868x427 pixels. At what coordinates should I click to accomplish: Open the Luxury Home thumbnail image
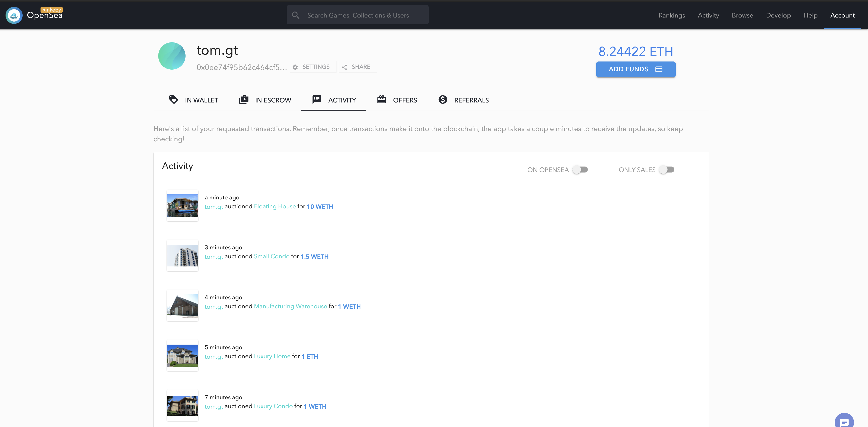(x=182, y=355)
